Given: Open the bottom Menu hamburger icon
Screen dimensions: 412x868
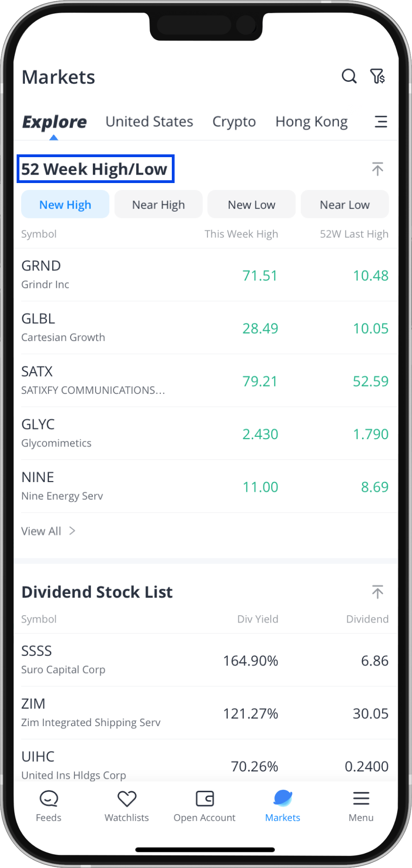Looking at the screenshot, I should pyautogui.click(x=361, y=799).
